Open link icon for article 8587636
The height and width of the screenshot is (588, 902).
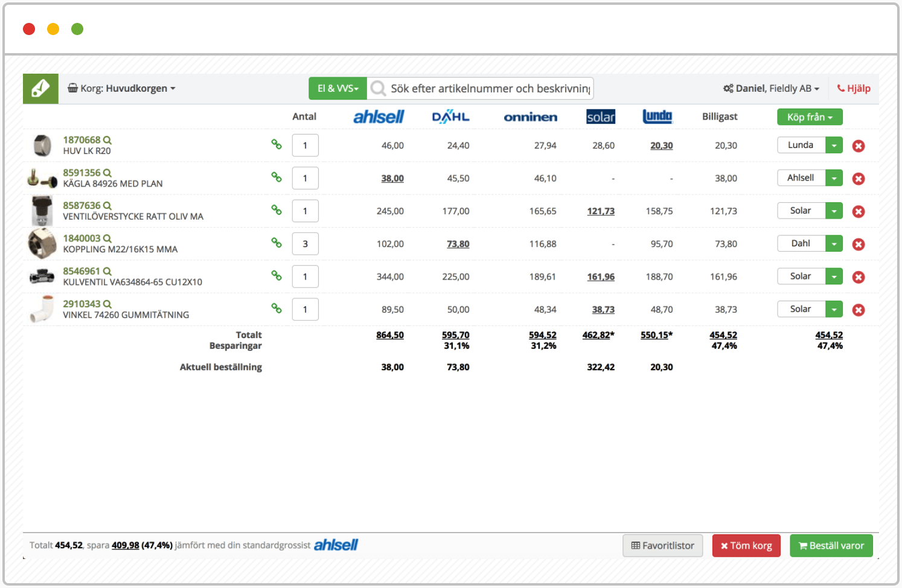(277, 209)
